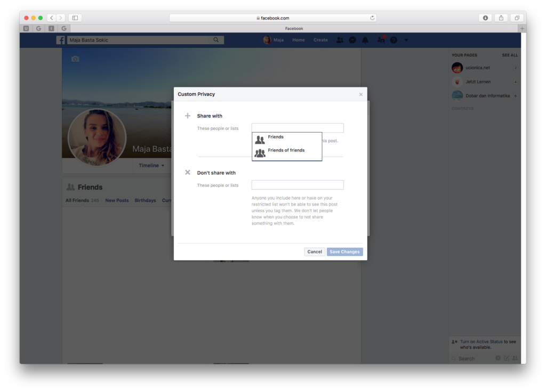Open the Timeline dropdown on profile
Image resolution: width=546 pixels, height=392 pixels.
pos(151,166)
